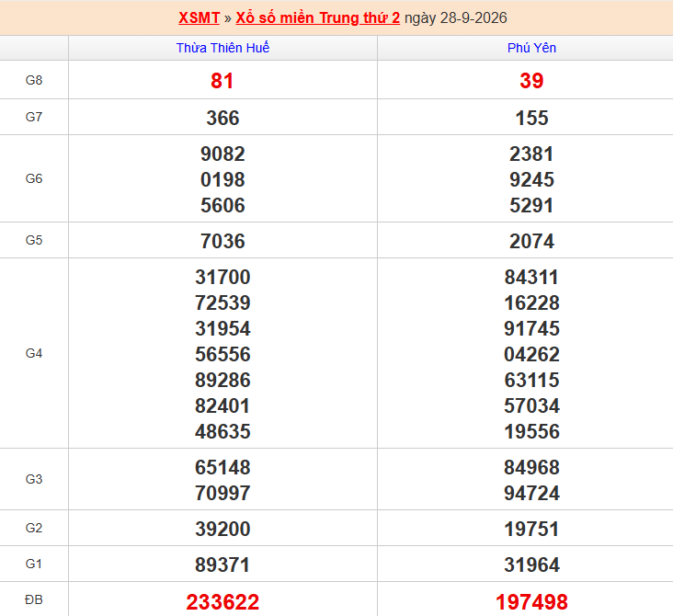673x616 pixels.
Task: Click the G4 number 31954
Action: pyautogui.click(x=222, y=329)
